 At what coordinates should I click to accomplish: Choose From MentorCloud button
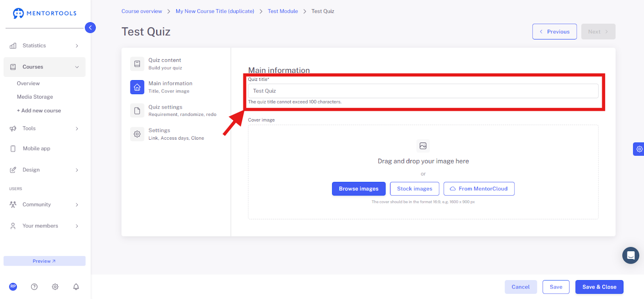click(479, 189)
